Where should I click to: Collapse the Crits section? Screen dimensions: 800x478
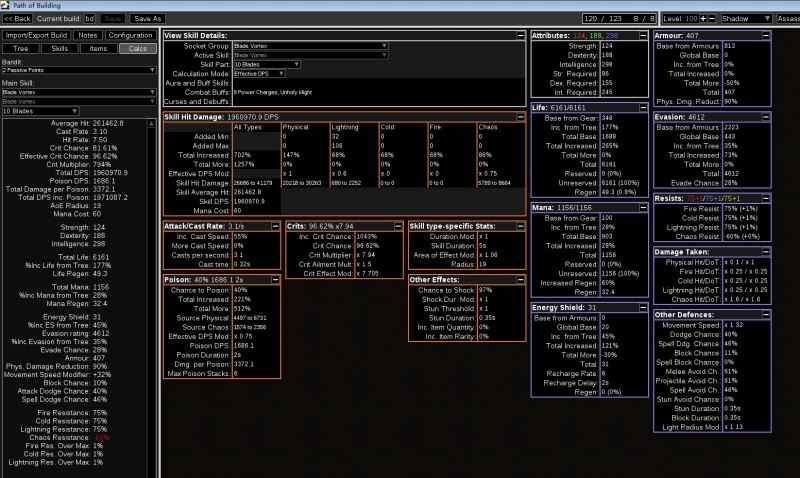pyautogui.click(x=397, y=226)
